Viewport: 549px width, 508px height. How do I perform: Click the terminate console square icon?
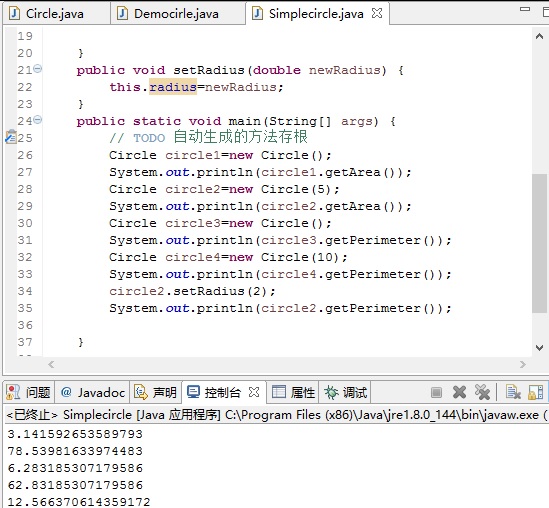pyautogui.click(x=436, y=392)
